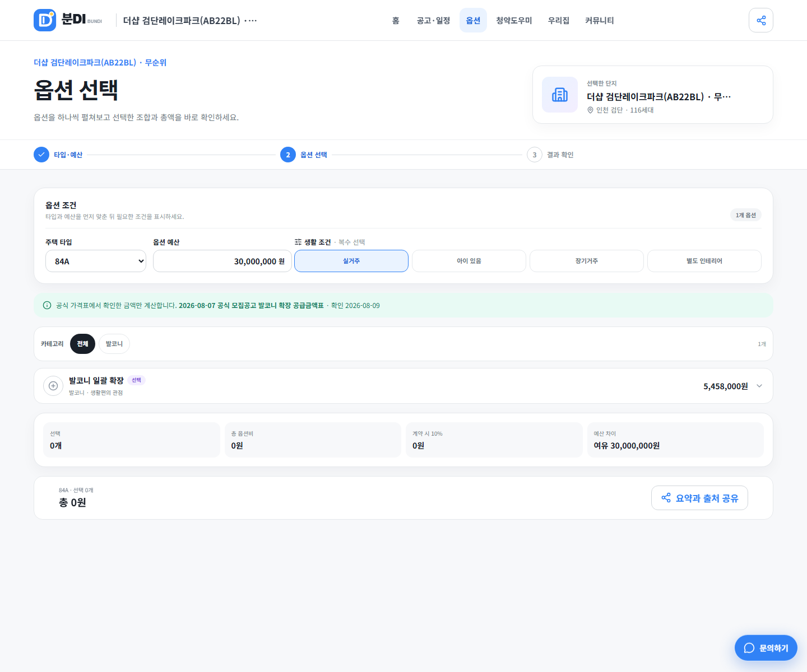Viewport: 807px width, 672px height.
Task: Click the chat bubble icon in 문의하기
Action: (x=749, y=648)
